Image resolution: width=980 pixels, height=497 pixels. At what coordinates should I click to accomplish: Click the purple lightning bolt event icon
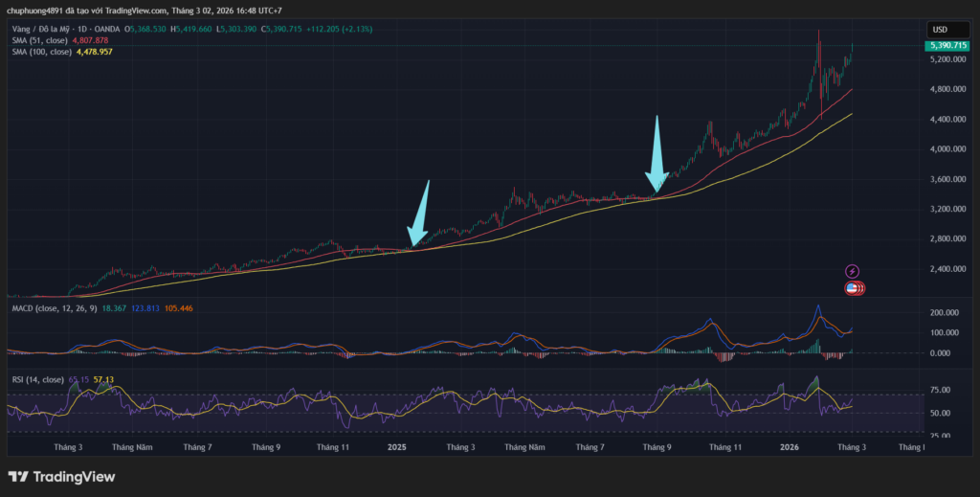pyautogui.click(x=853, y=272)
